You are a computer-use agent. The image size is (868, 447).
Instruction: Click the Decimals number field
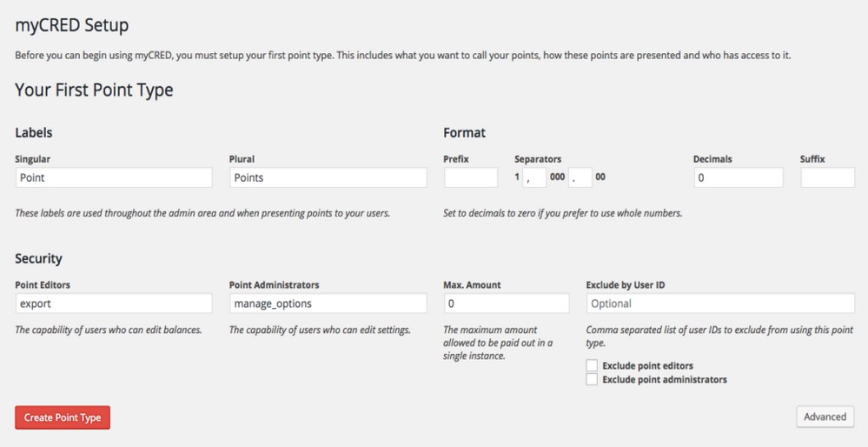[x=738, y=177]
